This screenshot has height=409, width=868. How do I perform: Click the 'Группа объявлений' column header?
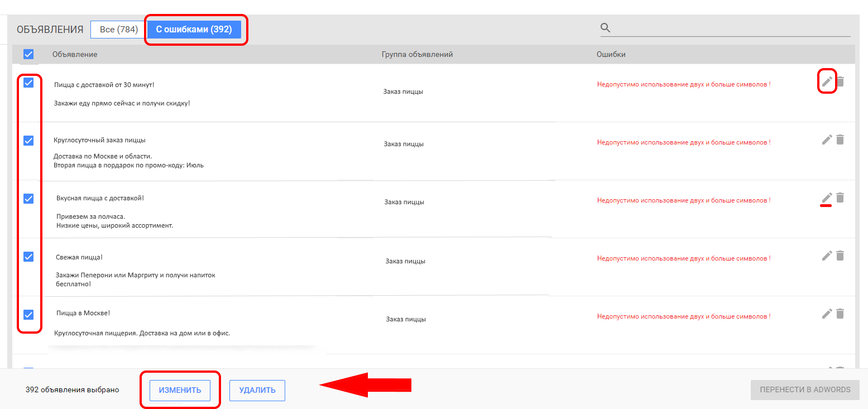point(417,54)
